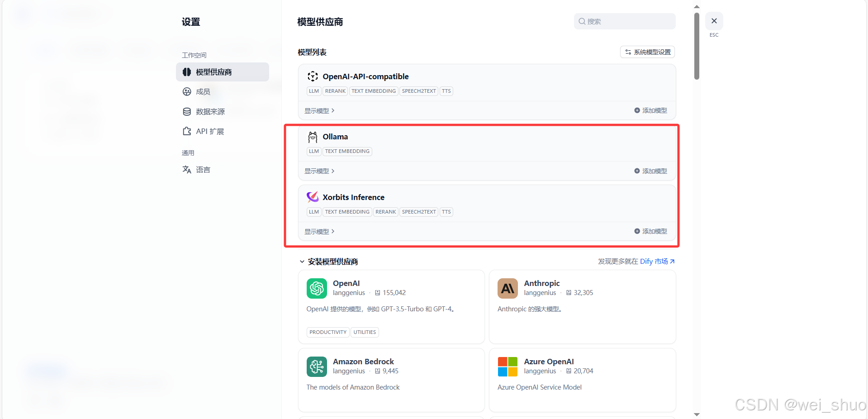Click the scrollbar up arrow
868x419 pixels.
coord(697,6)
